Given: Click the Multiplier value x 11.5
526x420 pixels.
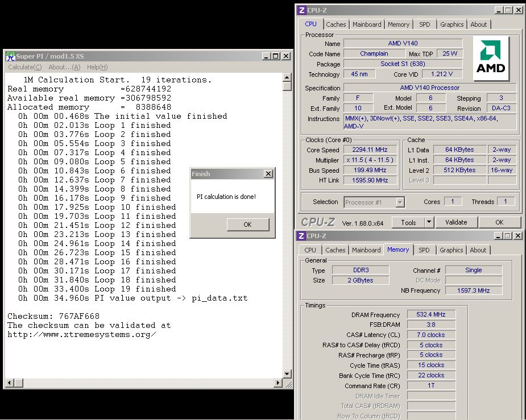Looking at the screenshot, I should tap(370, 160).
